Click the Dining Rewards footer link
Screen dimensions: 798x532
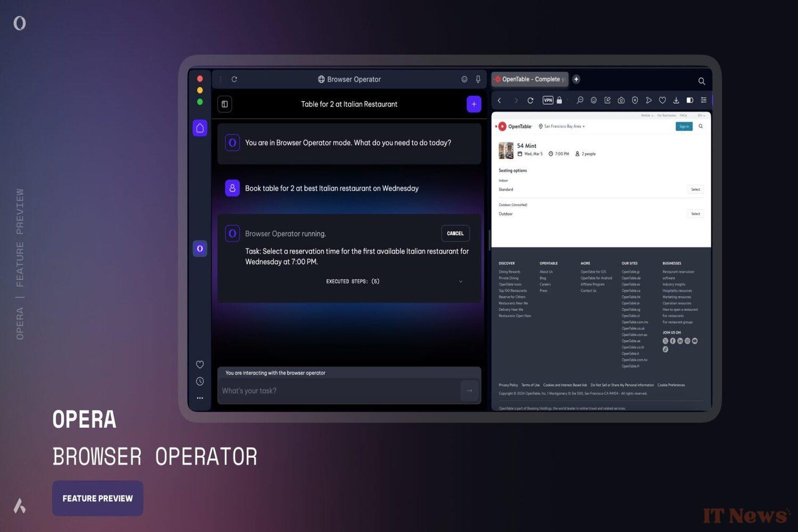pos(510,272)
